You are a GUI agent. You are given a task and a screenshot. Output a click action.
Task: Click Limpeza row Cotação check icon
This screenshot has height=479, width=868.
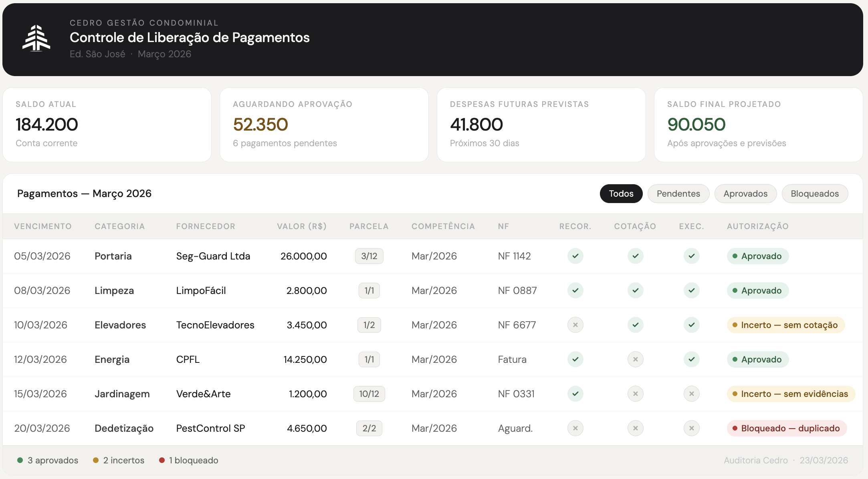[x=635, y=290]
